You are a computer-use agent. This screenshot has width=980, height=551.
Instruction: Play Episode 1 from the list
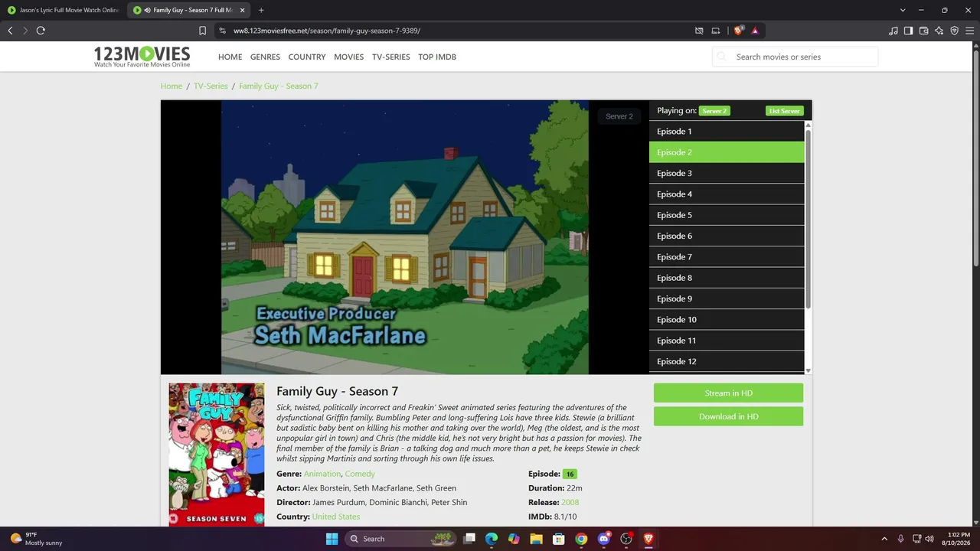point(727,132)
